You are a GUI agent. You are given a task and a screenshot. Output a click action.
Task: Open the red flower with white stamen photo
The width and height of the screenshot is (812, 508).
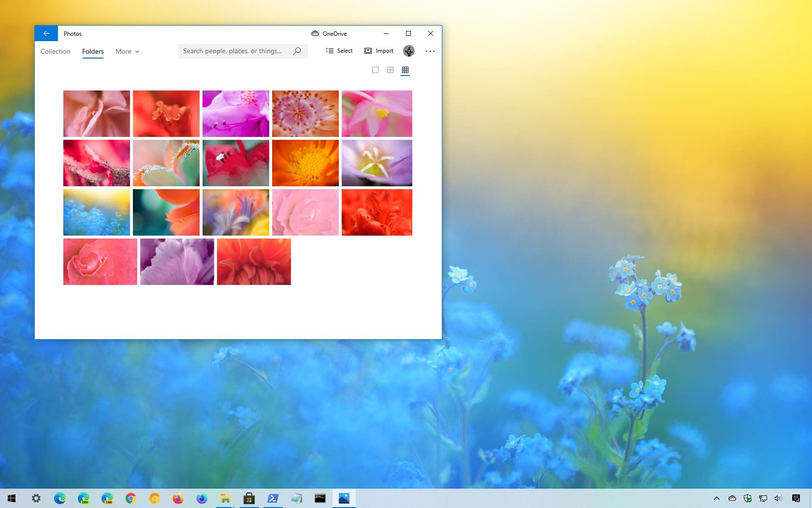[x=236, y=163]
